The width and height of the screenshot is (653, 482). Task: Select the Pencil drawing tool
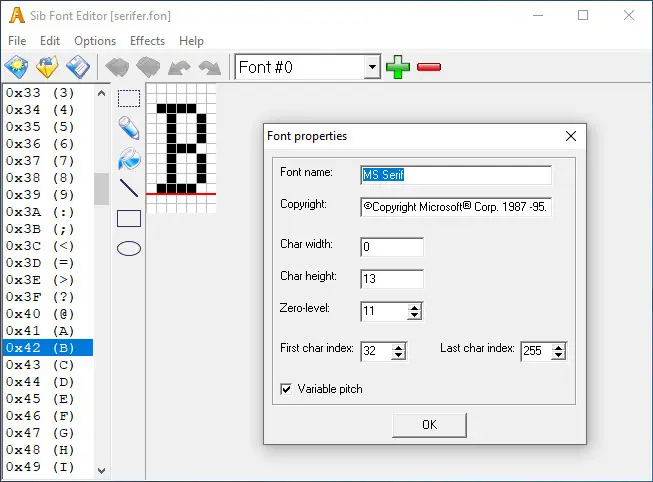129,128
